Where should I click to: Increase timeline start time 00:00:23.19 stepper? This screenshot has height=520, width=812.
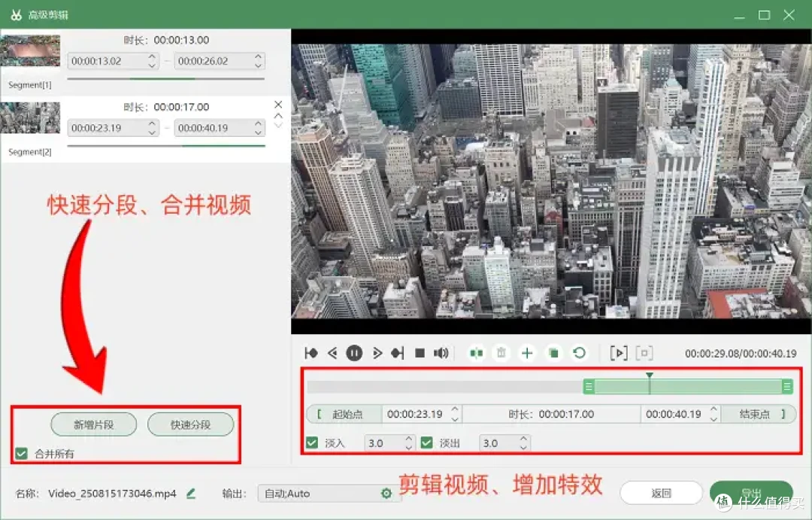(x=455, y=409)
